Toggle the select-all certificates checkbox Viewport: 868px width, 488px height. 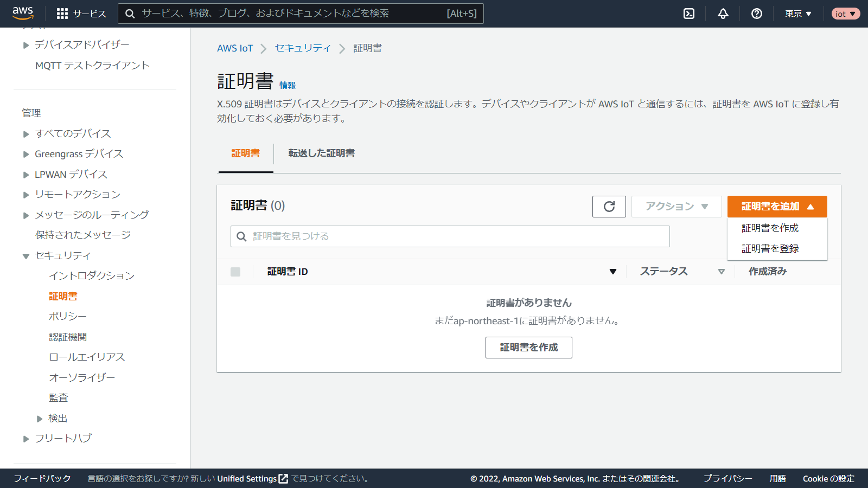pos(235,272)
